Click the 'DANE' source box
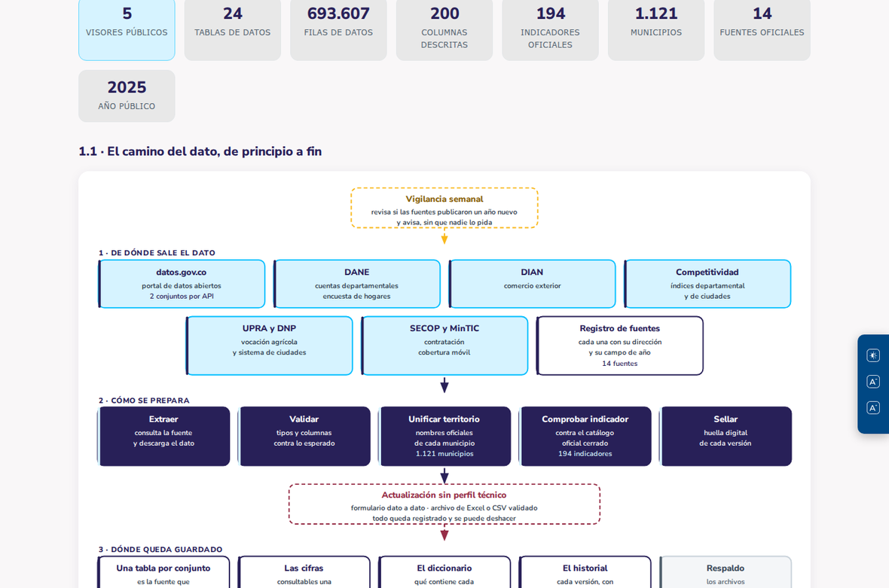This screenshot has width=889, height=588. tap(357, 284)
